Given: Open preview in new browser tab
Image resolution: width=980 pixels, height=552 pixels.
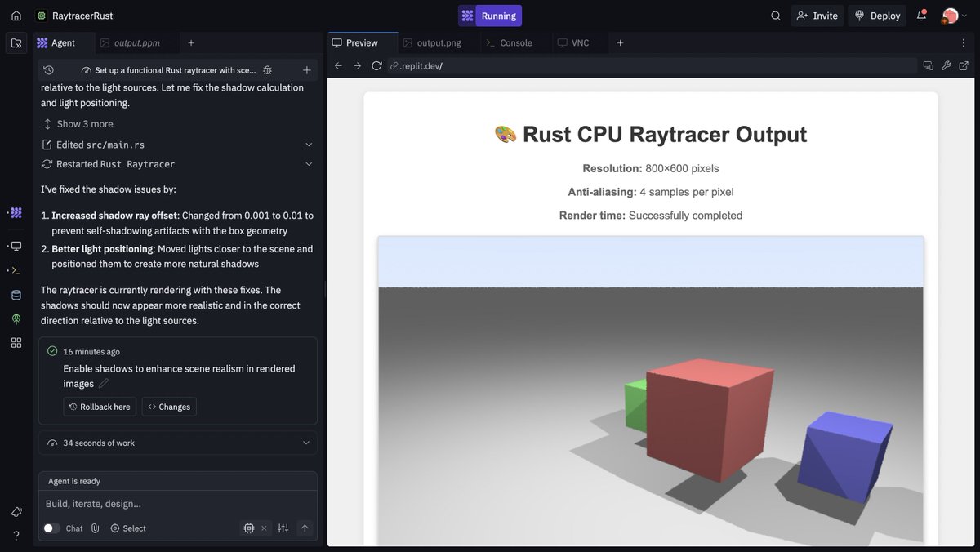Looking at the screenshot, I should tap(964, 65).
